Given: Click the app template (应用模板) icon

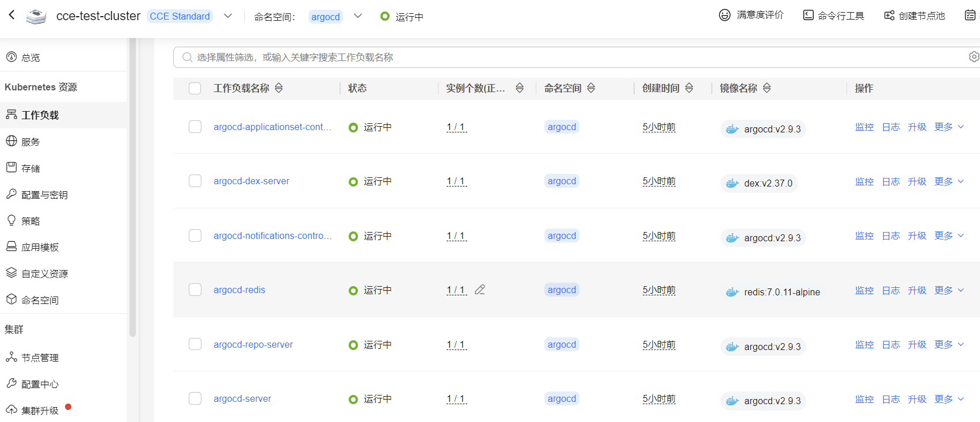Looking at the screenshot, I should coord(11,246).
